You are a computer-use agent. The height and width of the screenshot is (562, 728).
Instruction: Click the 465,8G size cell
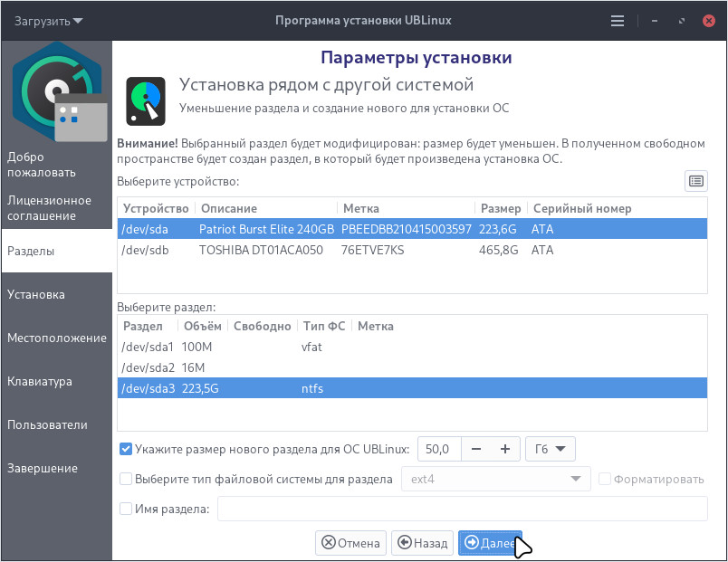click(x=499, y=250)
